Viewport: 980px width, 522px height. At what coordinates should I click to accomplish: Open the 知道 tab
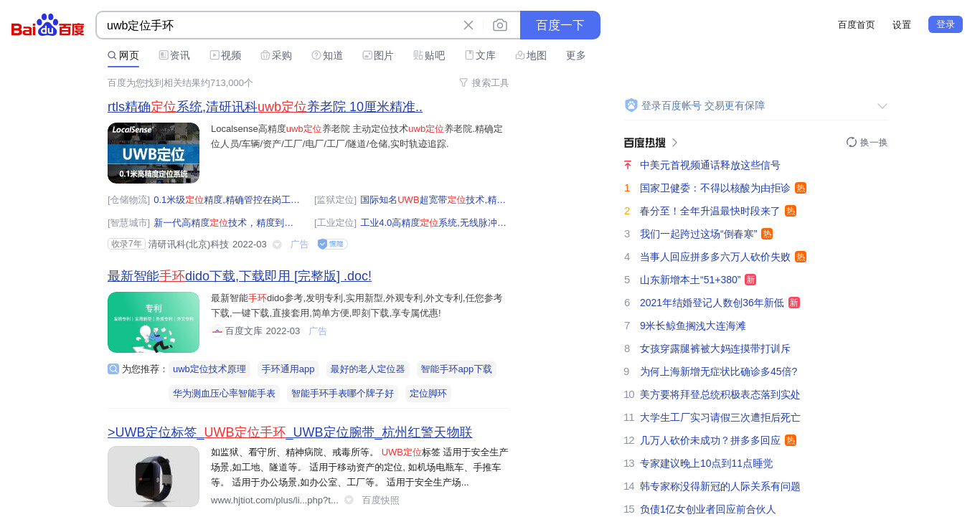(x=327, y=55)
